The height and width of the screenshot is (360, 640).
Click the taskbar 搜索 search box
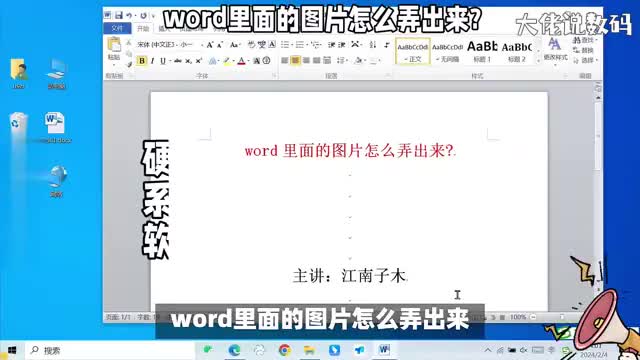click(x=109, y=350)
